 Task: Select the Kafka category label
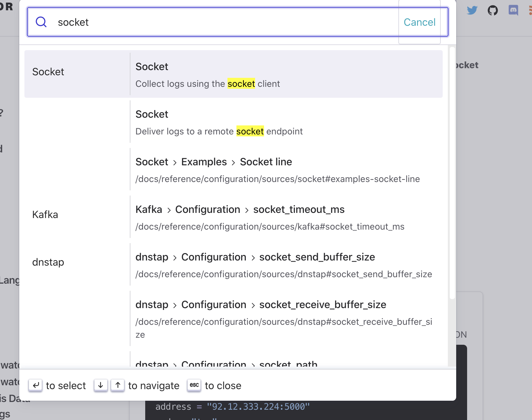[45, 215]
